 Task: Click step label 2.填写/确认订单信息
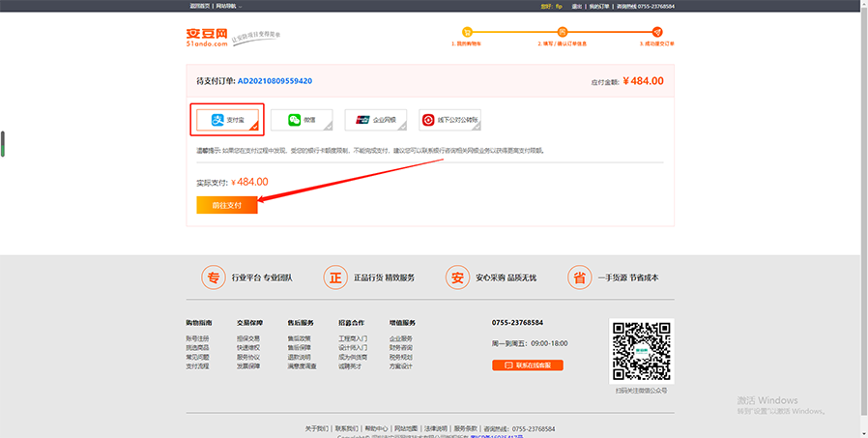click(x=562, y=44)
